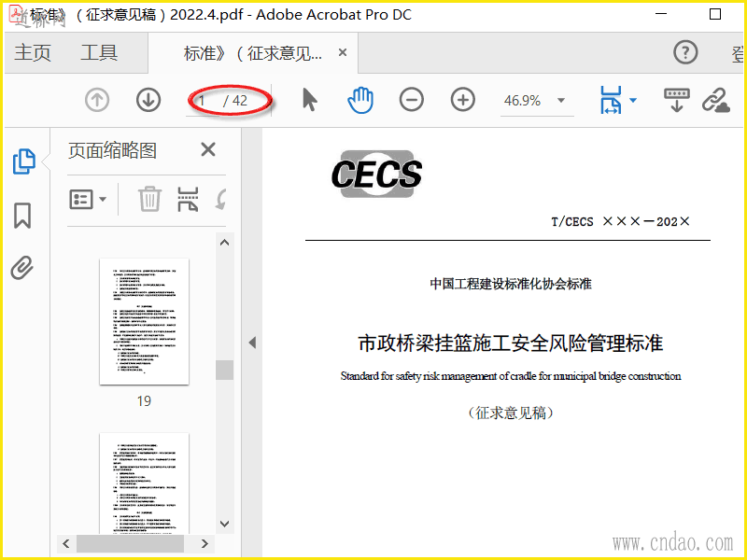
Task: Activate the Hand pan tool
Action: [360, 100]
